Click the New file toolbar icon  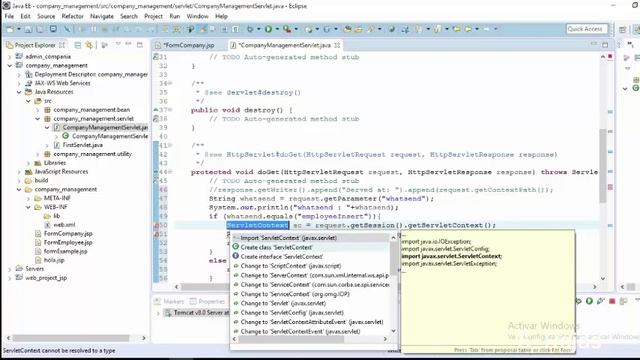10,29
